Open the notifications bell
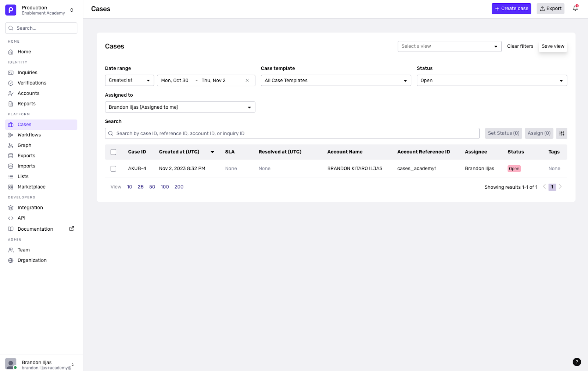 (576, 8)
